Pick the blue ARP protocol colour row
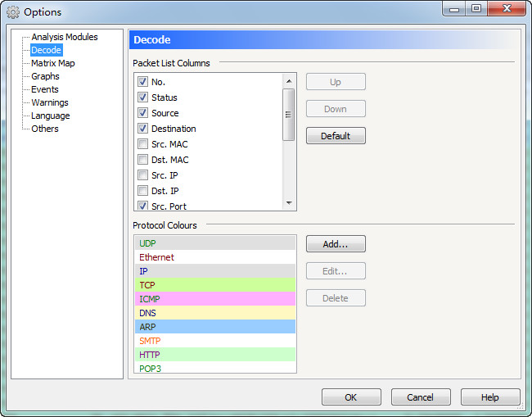532x417 pixels. point(214,327)
